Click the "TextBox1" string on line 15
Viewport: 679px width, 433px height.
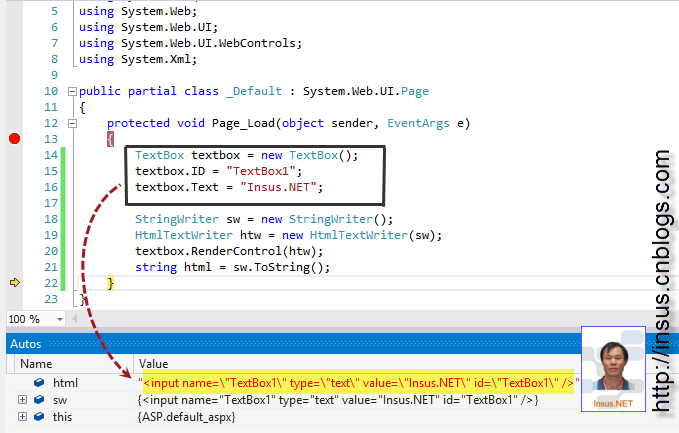point(260,171)
